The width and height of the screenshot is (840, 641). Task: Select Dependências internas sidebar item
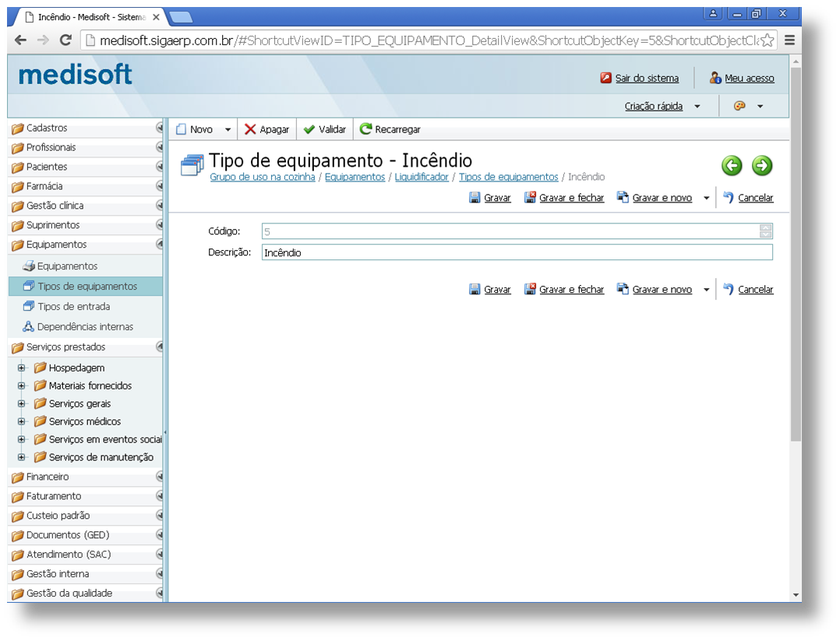point(86,326)
